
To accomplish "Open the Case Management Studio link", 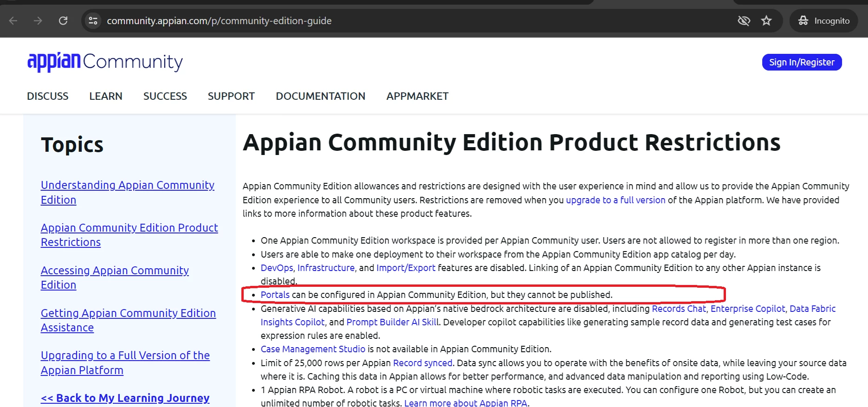I will click(313, 349).
